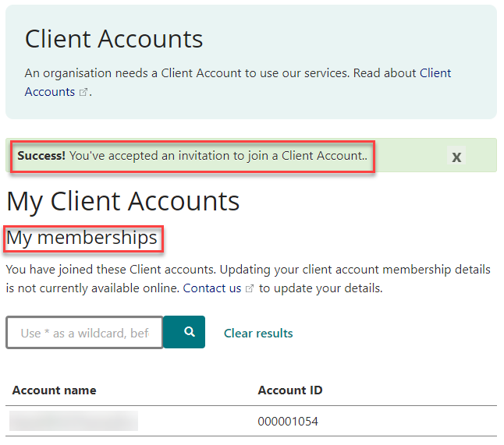504x445 pixels.
Task: Click the Clear results link
Action: 258,333
